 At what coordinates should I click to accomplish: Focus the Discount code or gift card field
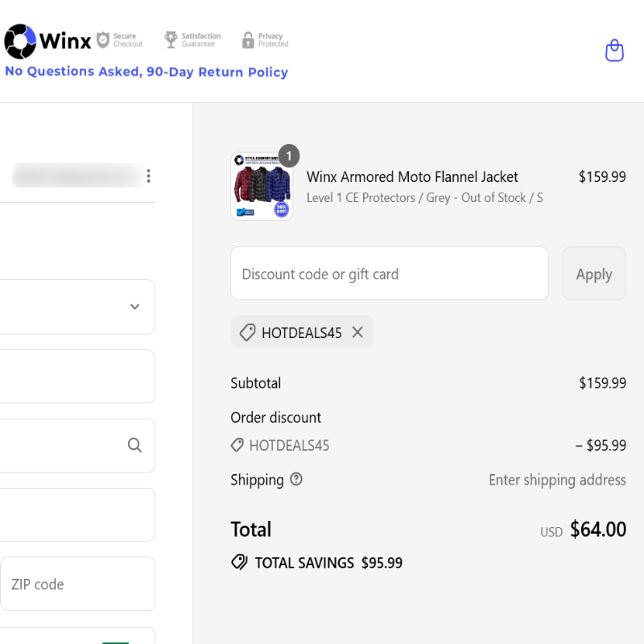(x=390, y=274)
